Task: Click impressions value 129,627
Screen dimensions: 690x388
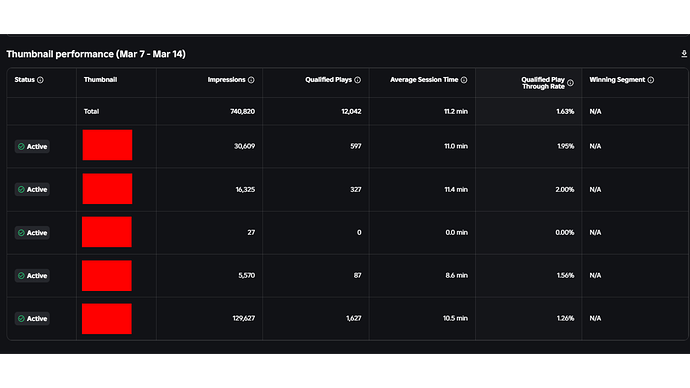Action: 244,318
